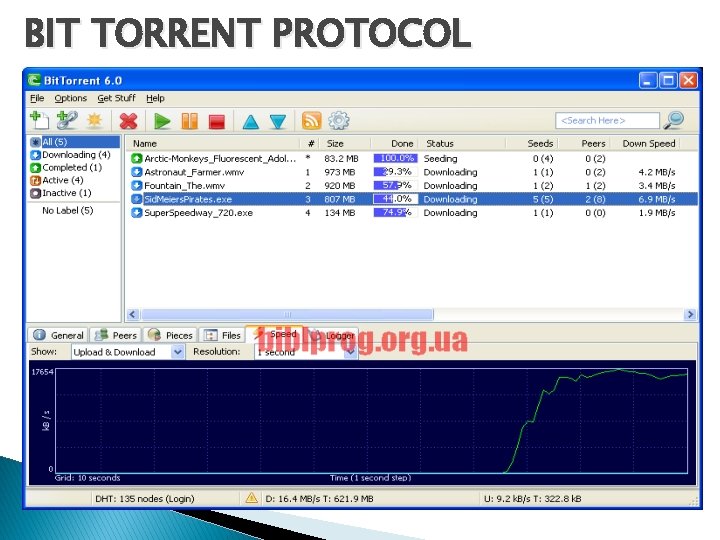The height and width of the screenshot is (540, 720).
Task: Click horizontal scrollbar left arrow
Action: click(133, 315)
